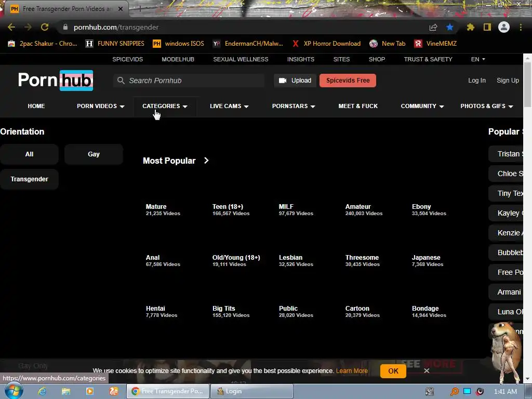The width and height of the screenshot is (532, 399).
Task: Open the Japanese category entry
Action: [x=429, y=260]
